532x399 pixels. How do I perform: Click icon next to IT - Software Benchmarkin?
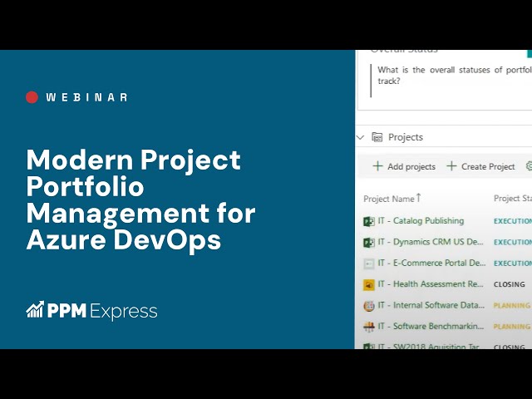click(x=369, y=327)
